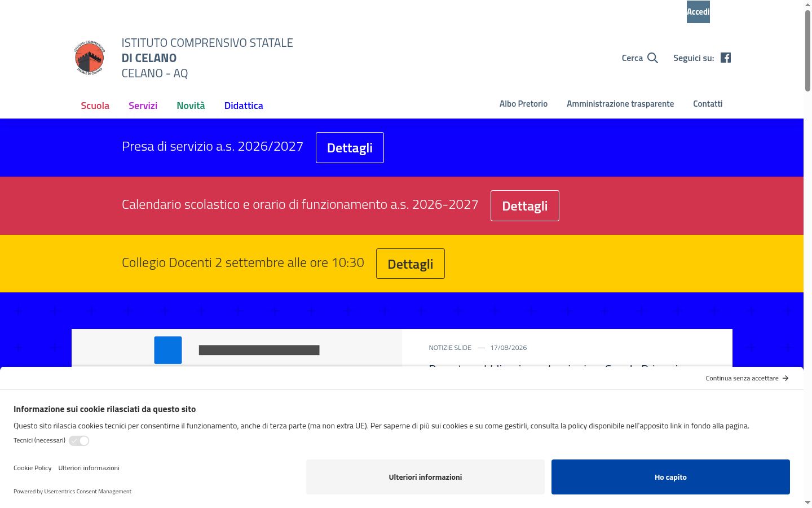Open the small Ulteriori informazioni text link

click(89, 468)
